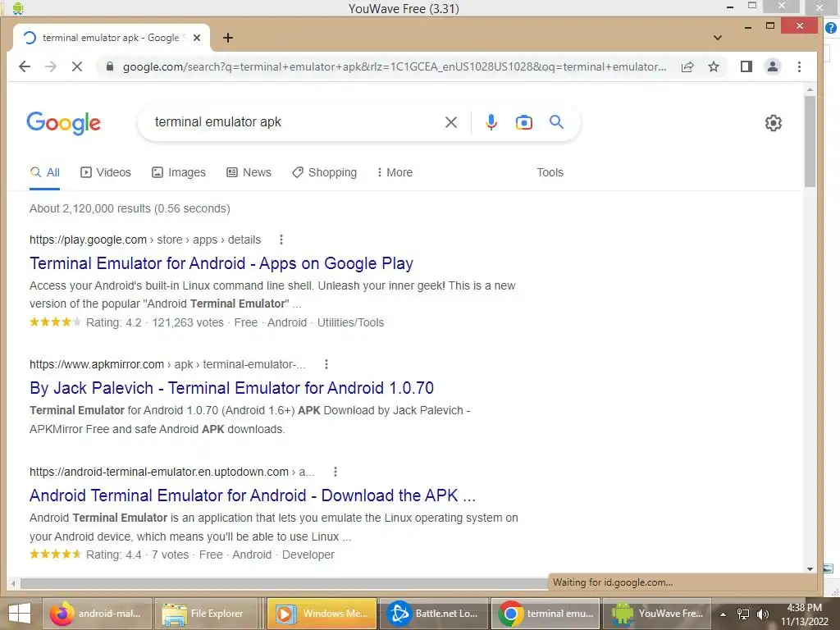Open File Explorer from taskbar
840x630 pixels.
[x=206, y=614]
